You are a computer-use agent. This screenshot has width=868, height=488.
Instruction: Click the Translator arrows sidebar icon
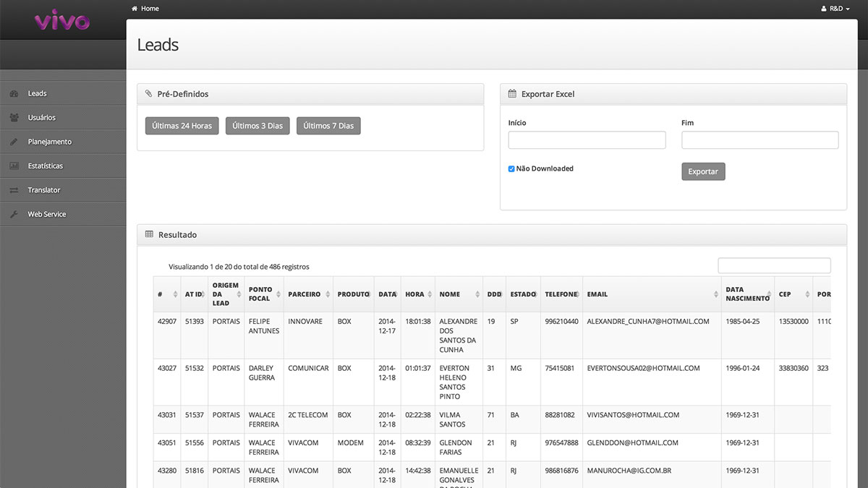point(14,190)
